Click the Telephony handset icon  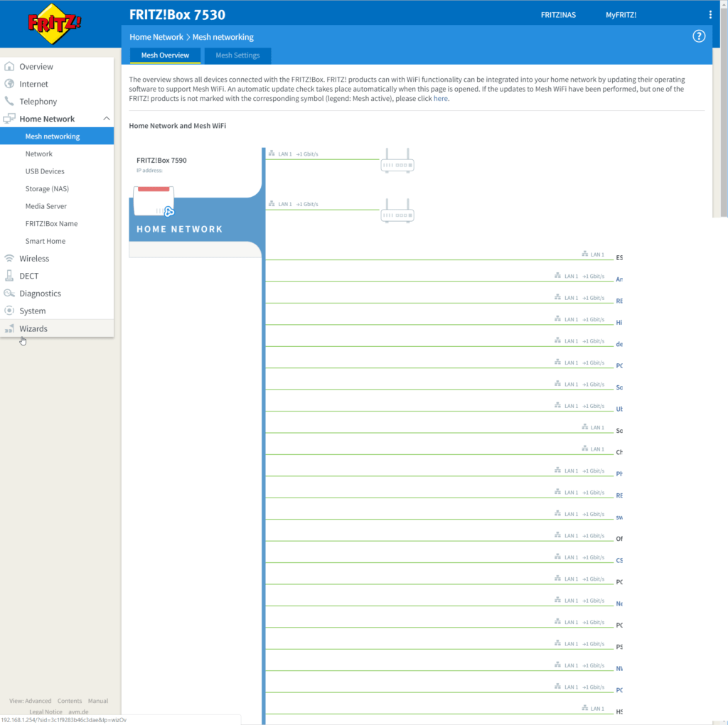[9, 102]
